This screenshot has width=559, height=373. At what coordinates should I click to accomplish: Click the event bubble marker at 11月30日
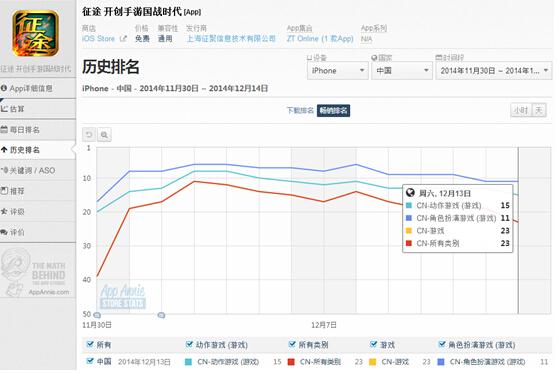click(x=97, y=315)
